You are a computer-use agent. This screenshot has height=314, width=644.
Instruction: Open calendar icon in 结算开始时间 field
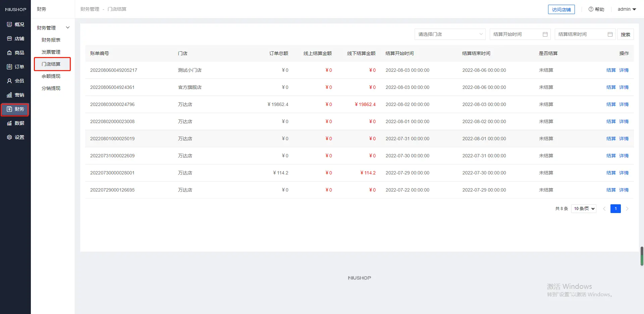coord(545,34)
